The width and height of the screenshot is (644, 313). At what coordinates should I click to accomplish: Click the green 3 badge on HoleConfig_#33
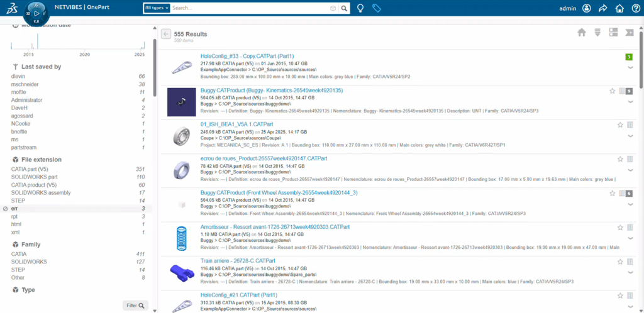[x=629, y=57]
